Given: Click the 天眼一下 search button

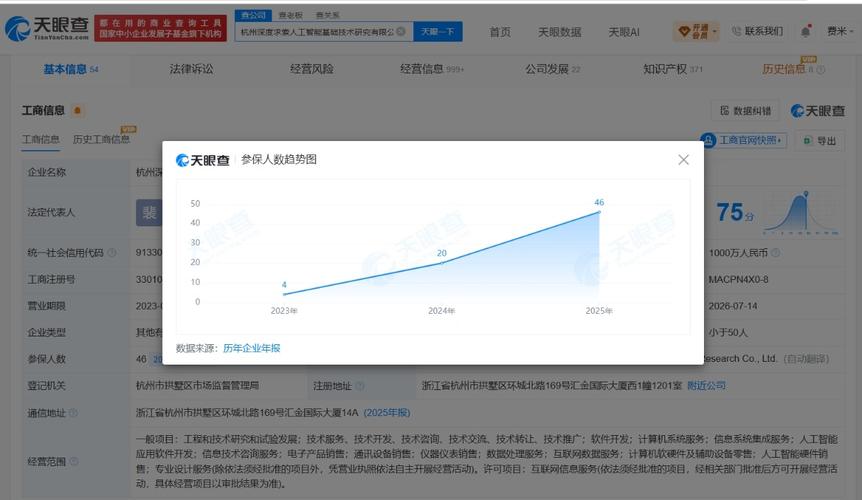Looking at the screenshot, I should tap(438, 31).
